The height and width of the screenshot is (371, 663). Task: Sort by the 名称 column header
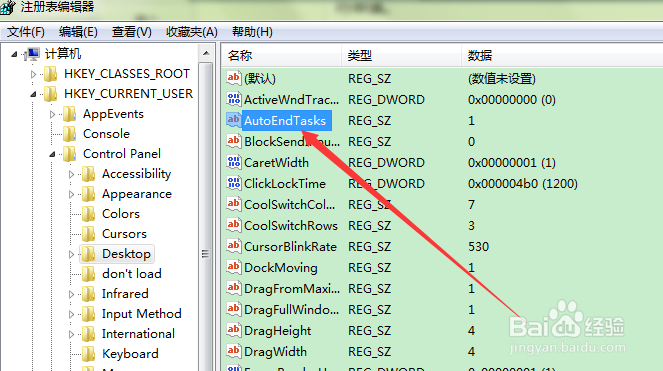point(281,55)
